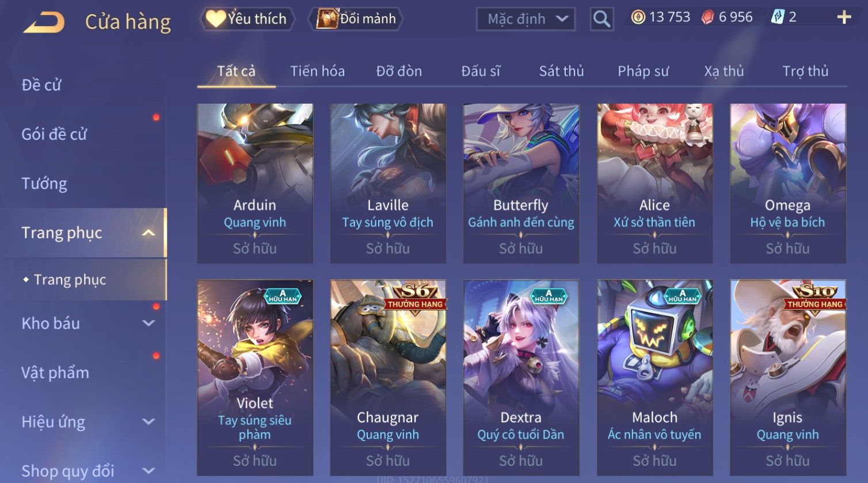The height and width of the screenshot is (483, 868).
Task: Tap the plus icon to add currency
Action: [844, 17]
